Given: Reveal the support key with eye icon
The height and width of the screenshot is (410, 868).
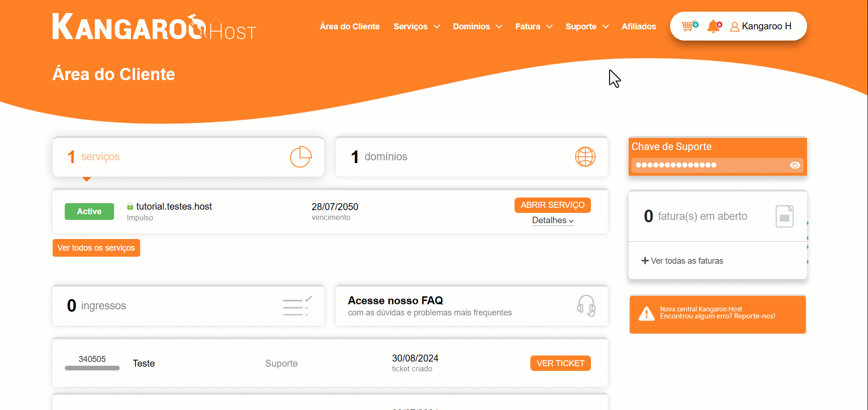Looking at the screenshot, I should pyautogui.click(x=795, y=165).
